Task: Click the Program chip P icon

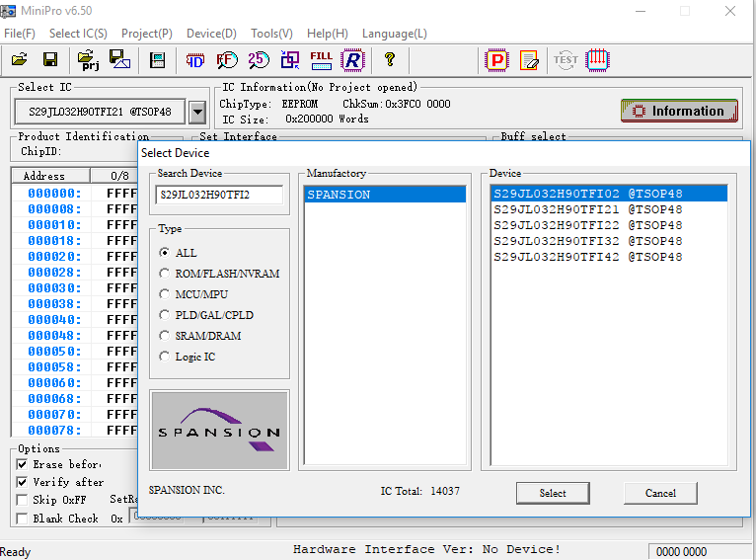Action: [497, 60]
